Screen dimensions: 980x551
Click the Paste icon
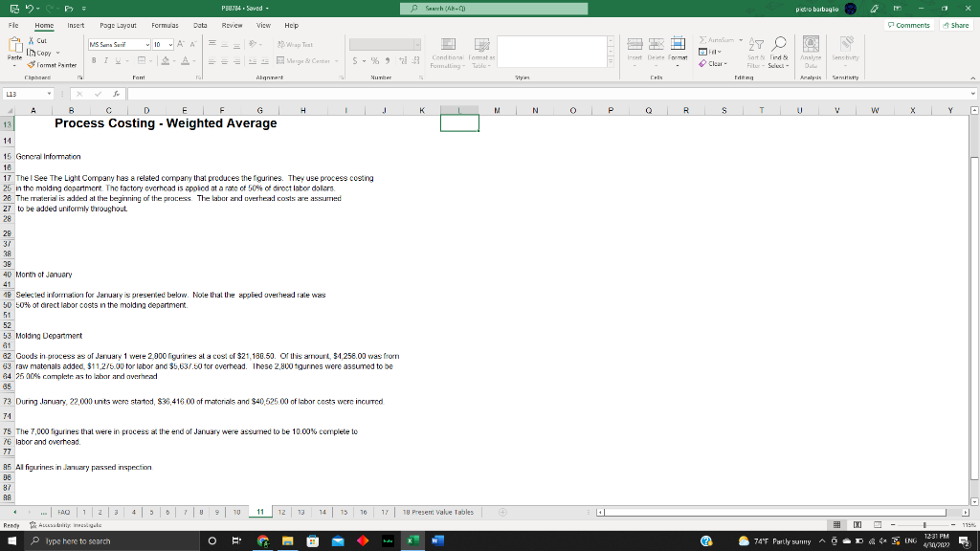point(14,46)
